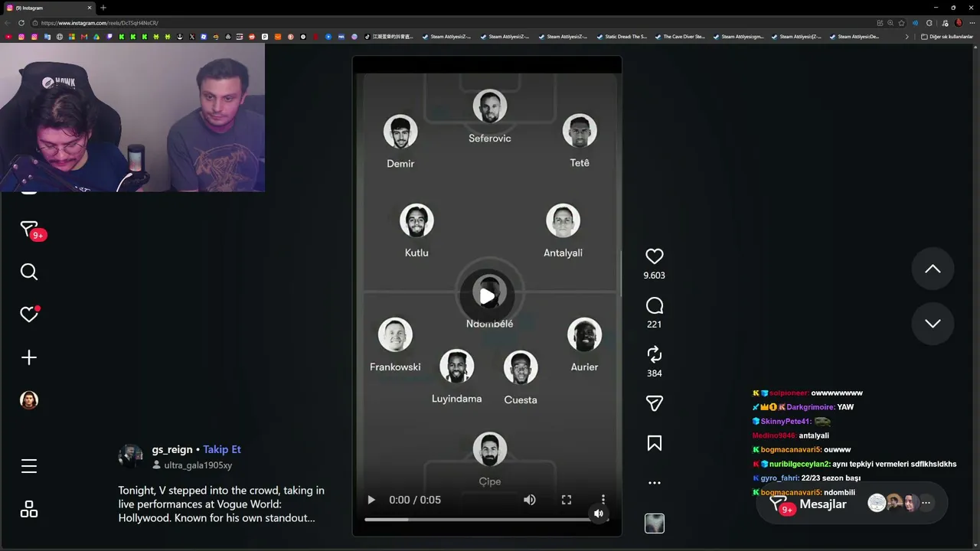Like the reel with heart icon

(654, 256)
